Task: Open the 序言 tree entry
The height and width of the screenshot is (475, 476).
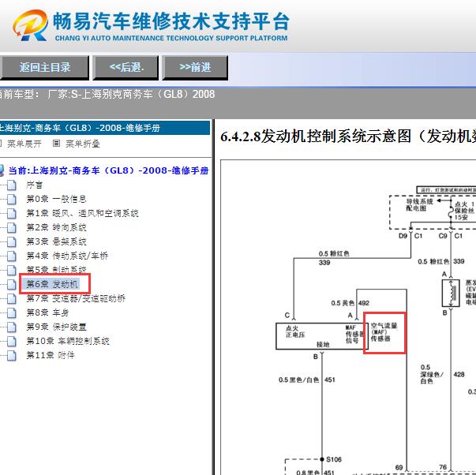Action: 34,185
